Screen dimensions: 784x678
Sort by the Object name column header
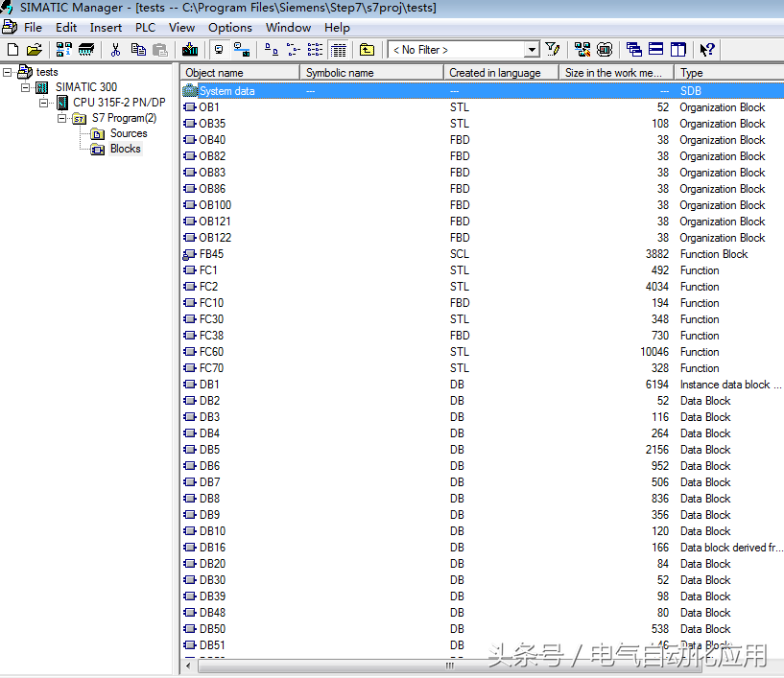[240, 73]
